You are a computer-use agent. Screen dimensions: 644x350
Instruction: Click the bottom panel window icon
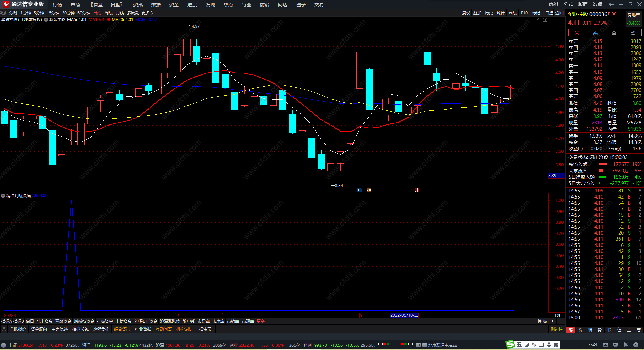(4, 329)
